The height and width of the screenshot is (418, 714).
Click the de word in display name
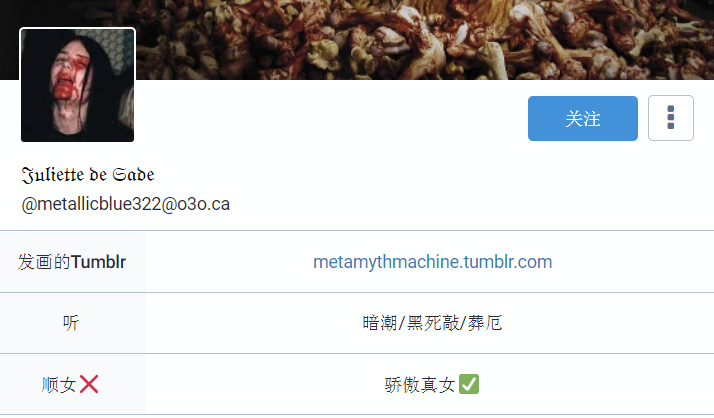98,174
